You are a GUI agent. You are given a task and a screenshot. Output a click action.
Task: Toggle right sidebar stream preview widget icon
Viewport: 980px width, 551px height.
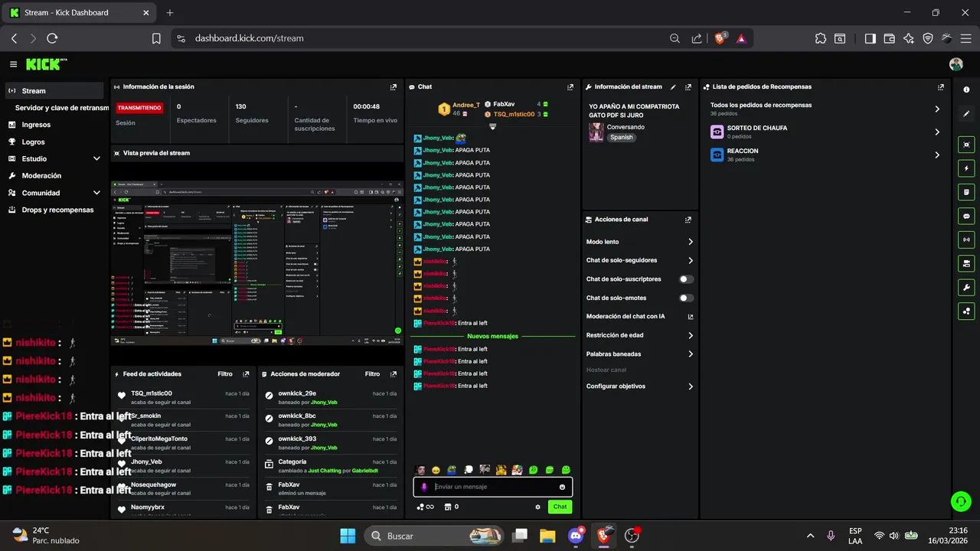966,145
